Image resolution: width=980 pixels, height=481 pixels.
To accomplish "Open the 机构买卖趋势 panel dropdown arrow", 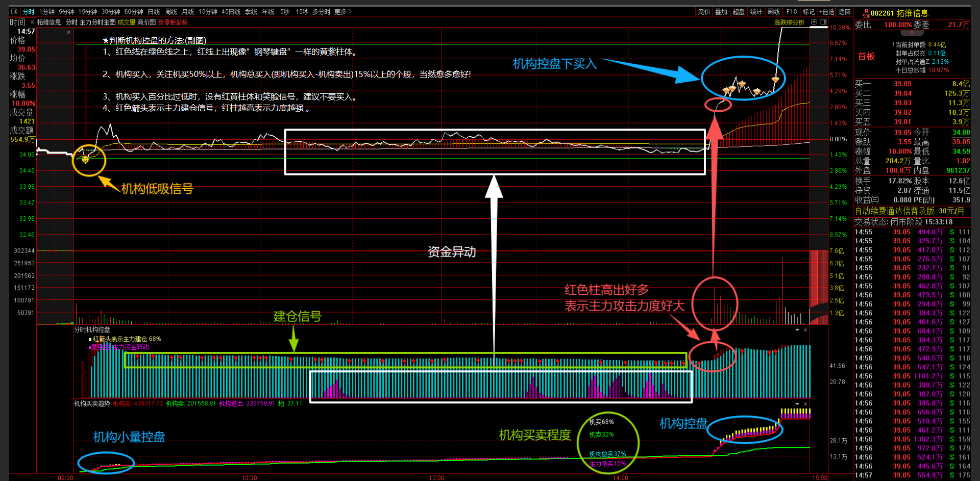I will click(x=797, y=403).
